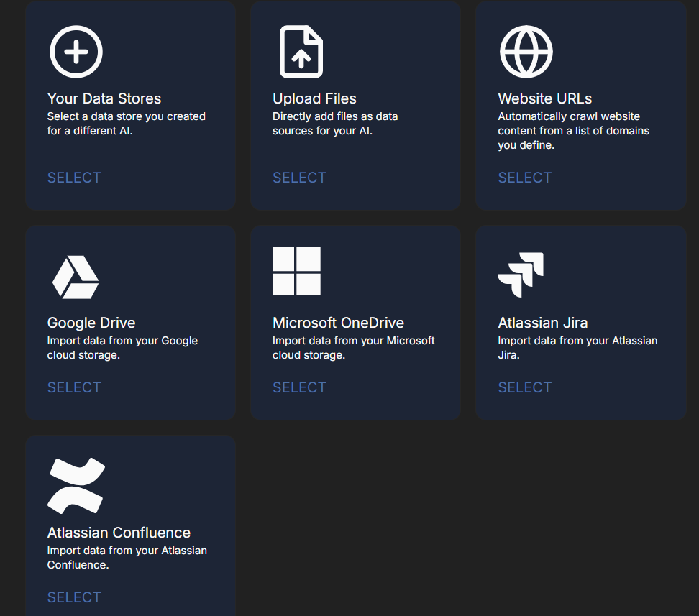Choose SELECT under Atlassian Confluence
Image resolution: width=699 pixels, height=616 pixels.
pyautogui.click(x=74, y=597)
